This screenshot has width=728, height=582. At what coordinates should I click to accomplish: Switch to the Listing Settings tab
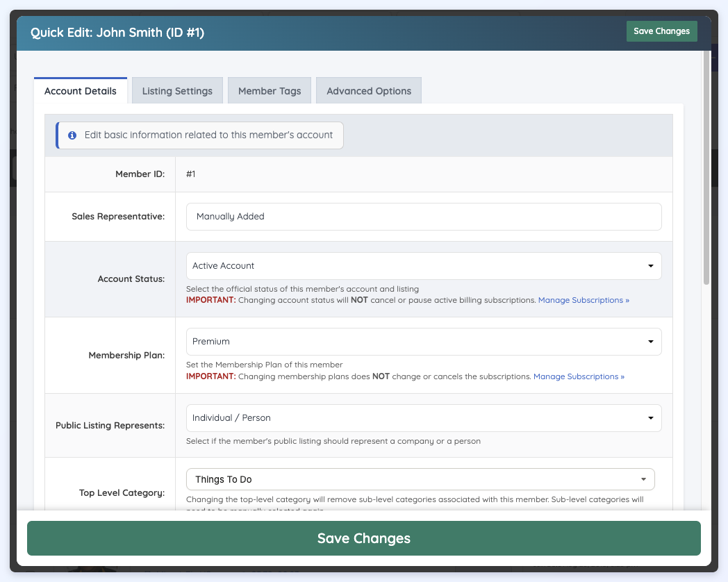(x=177, y=90)
